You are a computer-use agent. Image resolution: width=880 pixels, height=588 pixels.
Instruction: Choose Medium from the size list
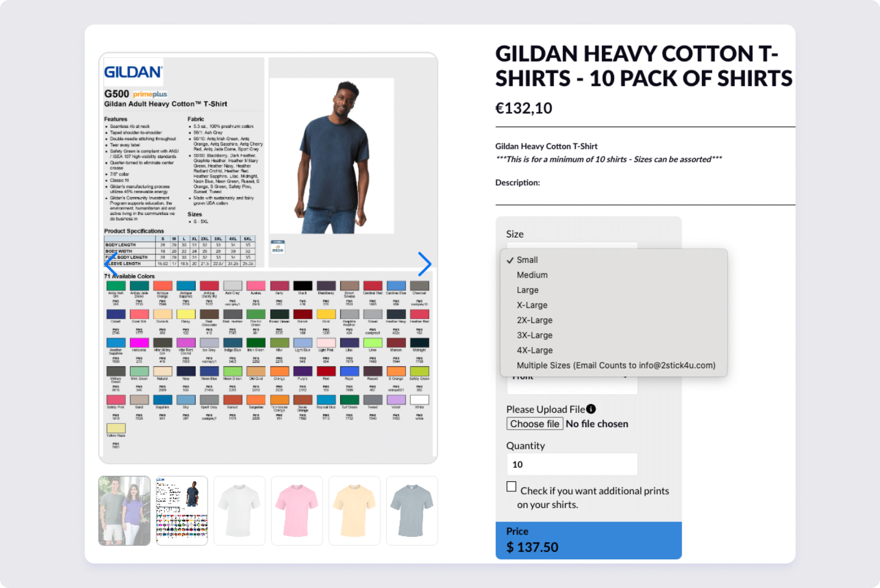click(x=532, y=274)
